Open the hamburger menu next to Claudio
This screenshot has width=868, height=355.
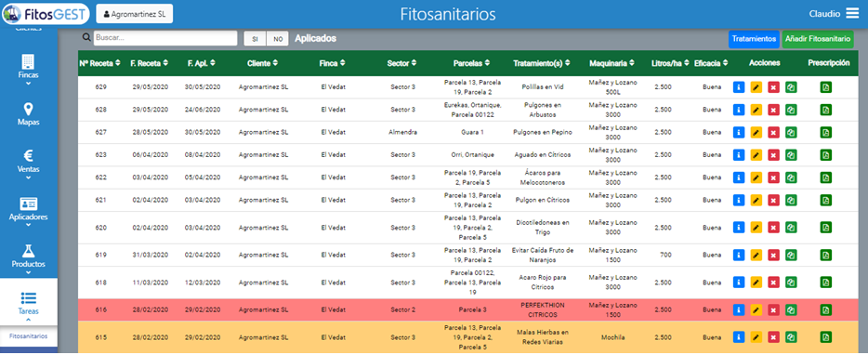(852, 14)
